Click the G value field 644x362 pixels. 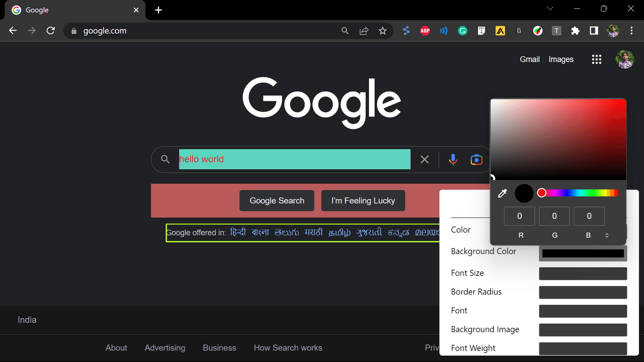point(555,216)
